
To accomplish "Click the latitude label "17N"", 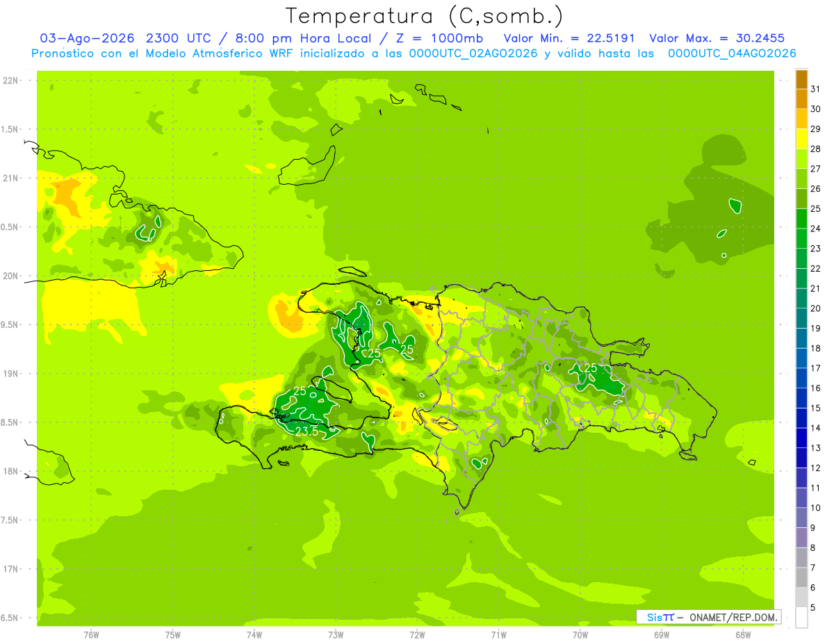I will (x=10, y=569).
